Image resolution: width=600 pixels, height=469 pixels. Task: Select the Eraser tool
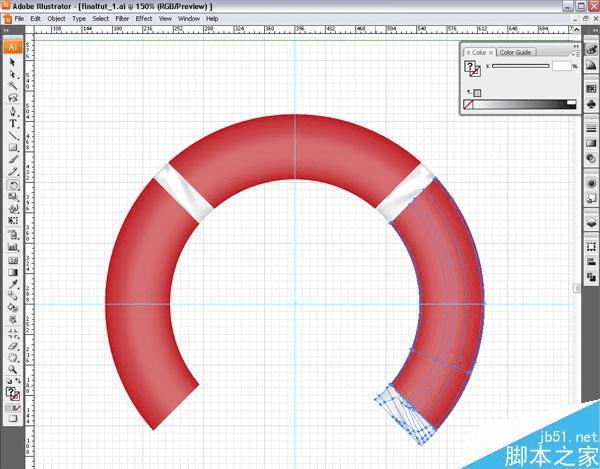[x=13, y=346]
